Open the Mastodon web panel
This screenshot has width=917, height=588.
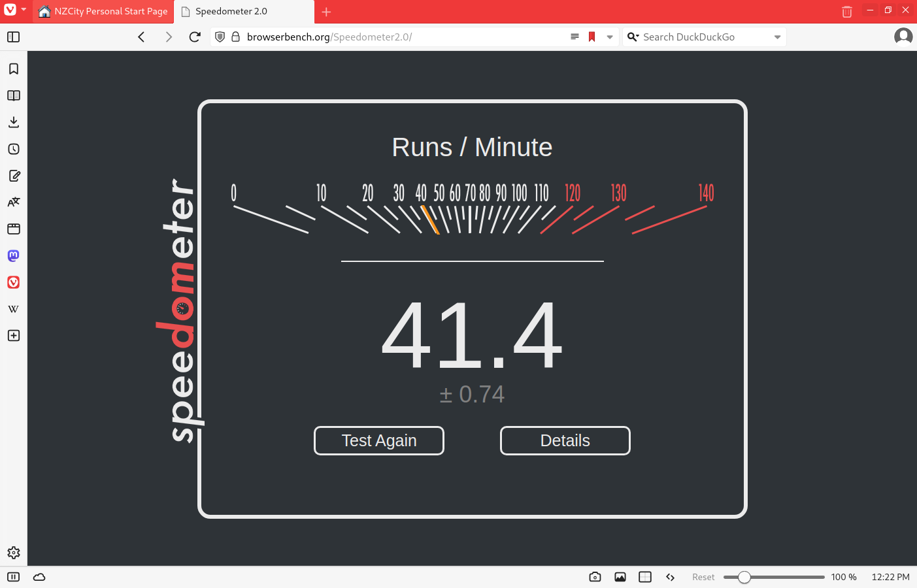coord(14,255)
